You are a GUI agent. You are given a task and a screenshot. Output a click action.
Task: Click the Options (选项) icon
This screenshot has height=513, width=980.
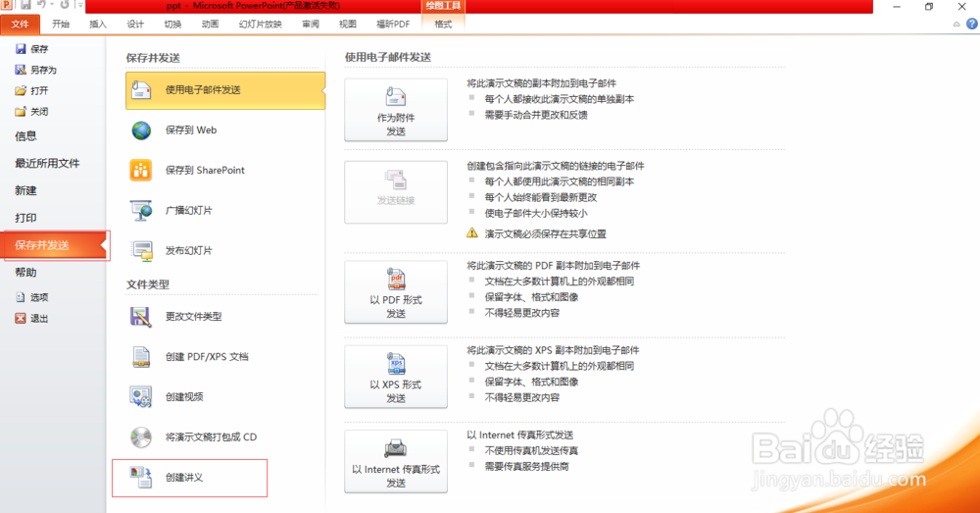21,297
